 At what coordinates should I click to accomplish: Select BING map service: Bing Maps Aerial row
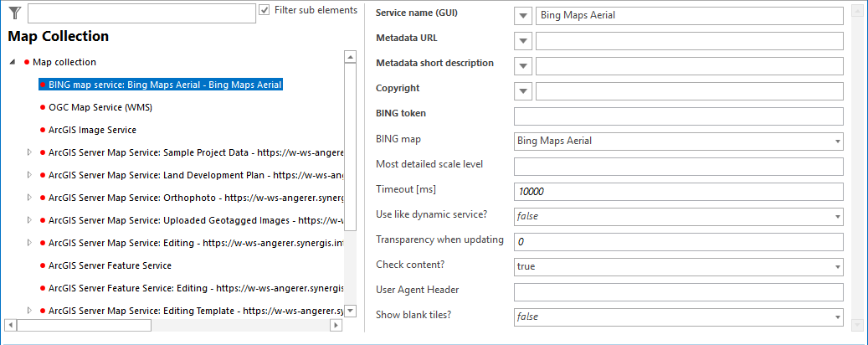click(x=161, y=85)
